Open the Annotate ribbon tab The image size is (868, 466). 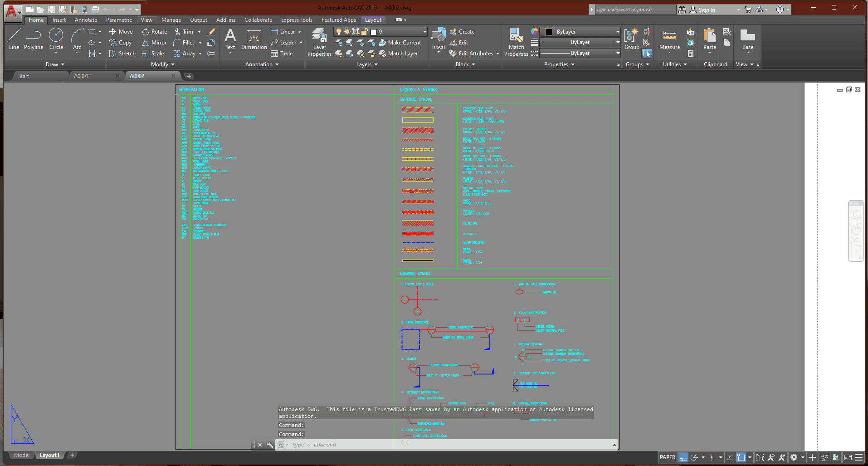pyautogui.click(x=86, y=20)
